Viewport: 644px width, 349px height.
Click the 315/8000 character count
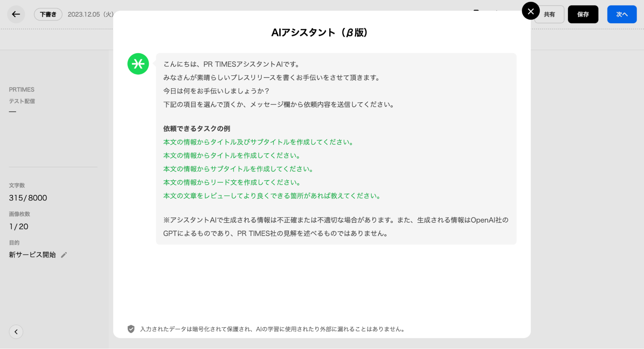28,198
